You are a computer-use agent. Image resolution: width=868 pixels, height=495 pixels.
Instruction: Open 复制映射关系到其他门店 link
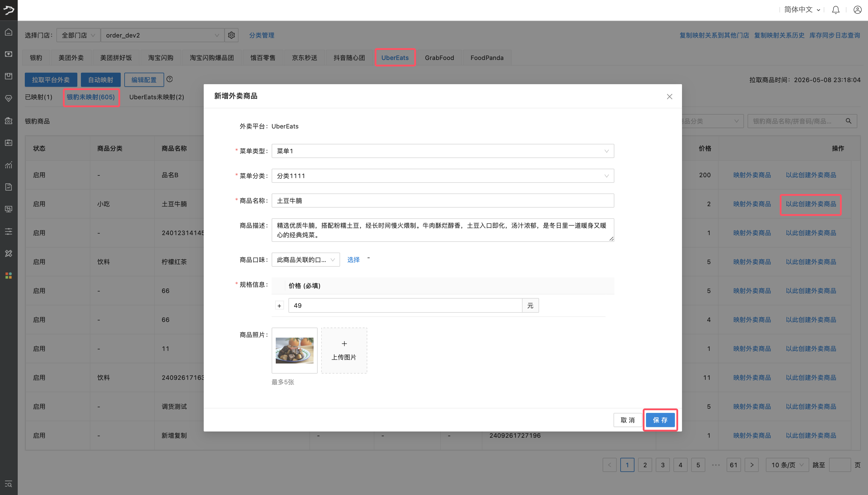[x=714, y=35]
